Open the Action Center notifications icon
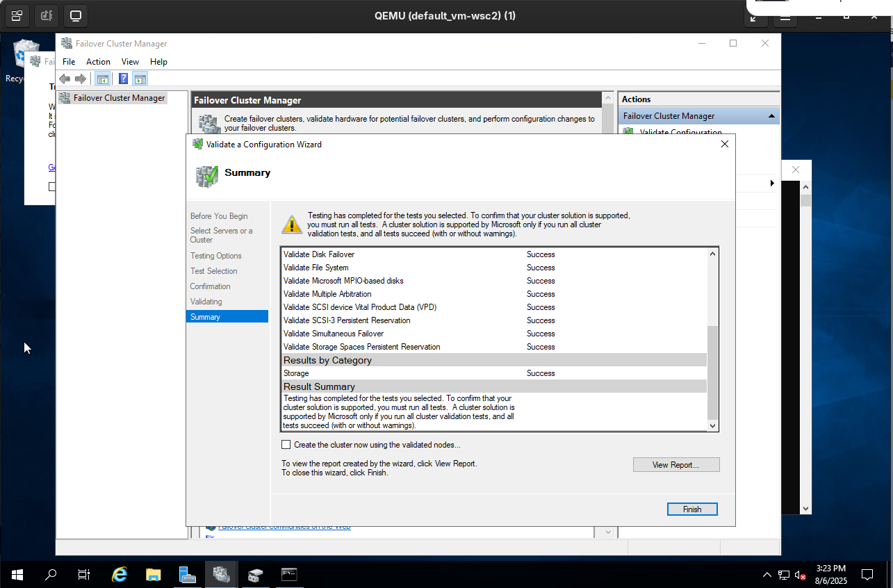893x588 pixels. coord(867,575)
